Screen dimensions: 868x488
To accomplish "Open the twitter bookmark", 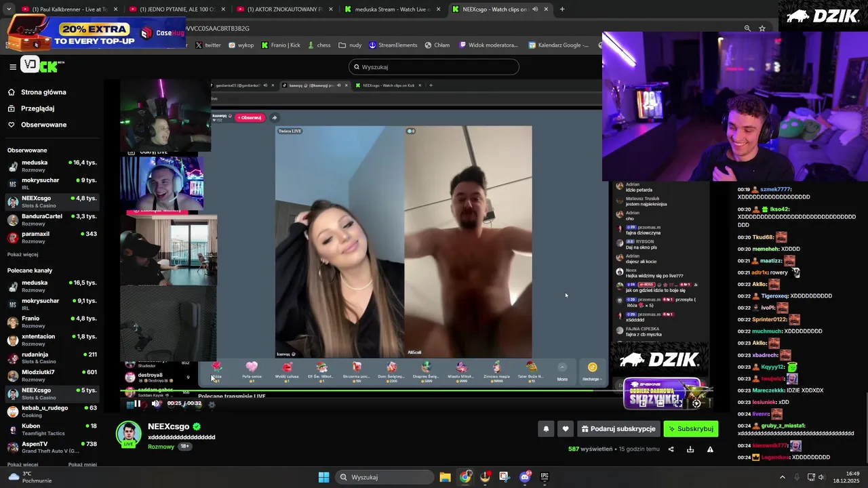I will 208,45.
